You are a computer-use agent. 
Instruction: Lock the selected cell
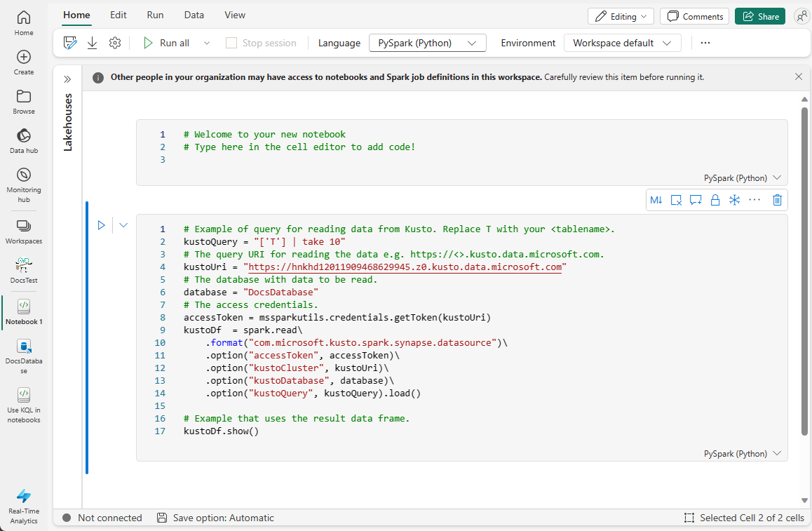pos(715,200)
